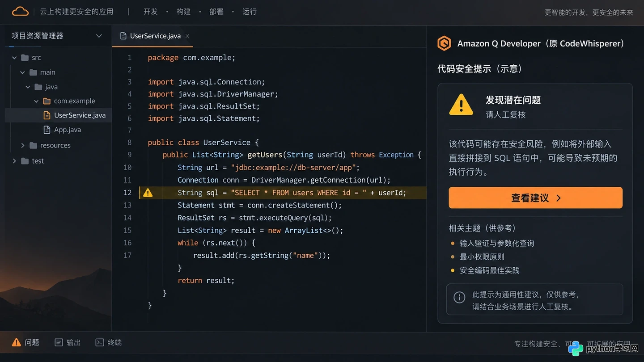Click the large warning icon in the security card
Screen dimensions: 644x362
click(461, 105)
